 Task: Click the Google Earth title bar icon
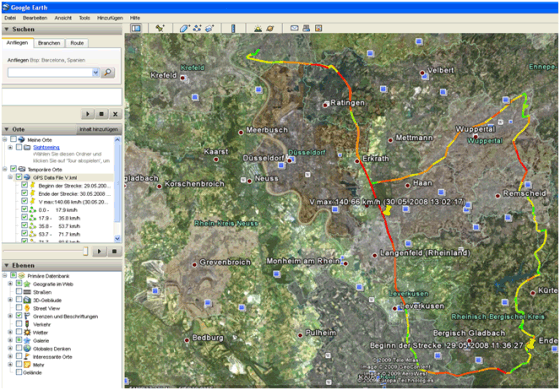[6, 7]
